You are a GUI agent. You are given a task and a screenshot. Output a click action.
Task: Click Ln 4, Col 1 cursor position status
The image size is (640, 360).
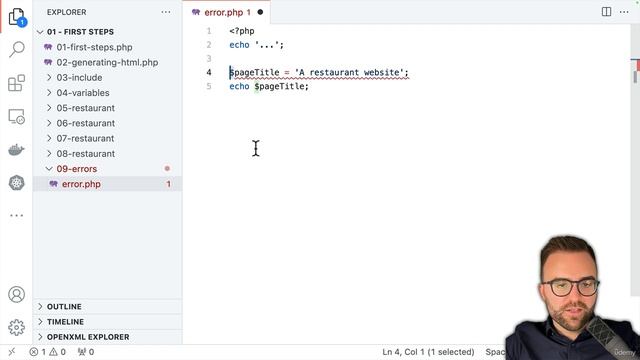[428, 352]
